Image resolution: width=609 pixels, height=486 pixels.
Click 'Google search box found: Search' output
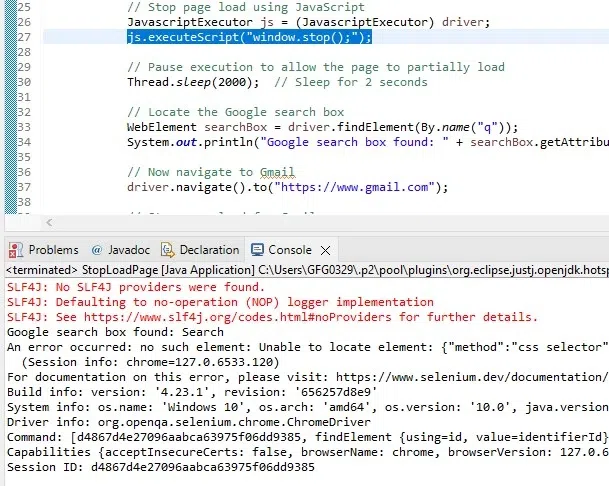click(115, 332)
